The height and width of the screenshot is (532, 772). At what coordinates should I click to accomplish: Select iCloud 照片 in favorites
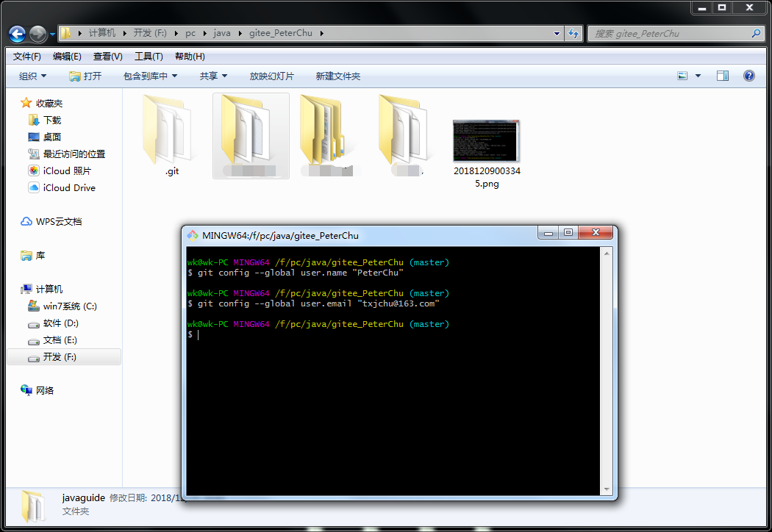coord(66,170)
